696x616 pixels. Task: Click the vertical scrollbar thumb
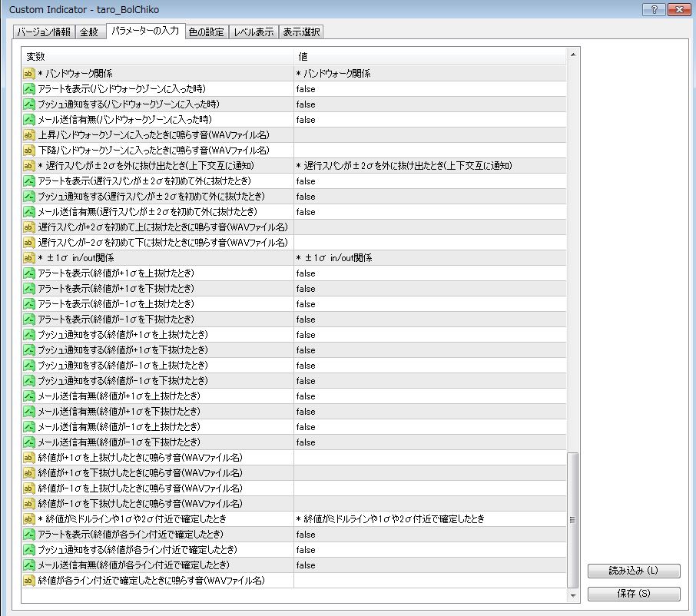(573, 520)
